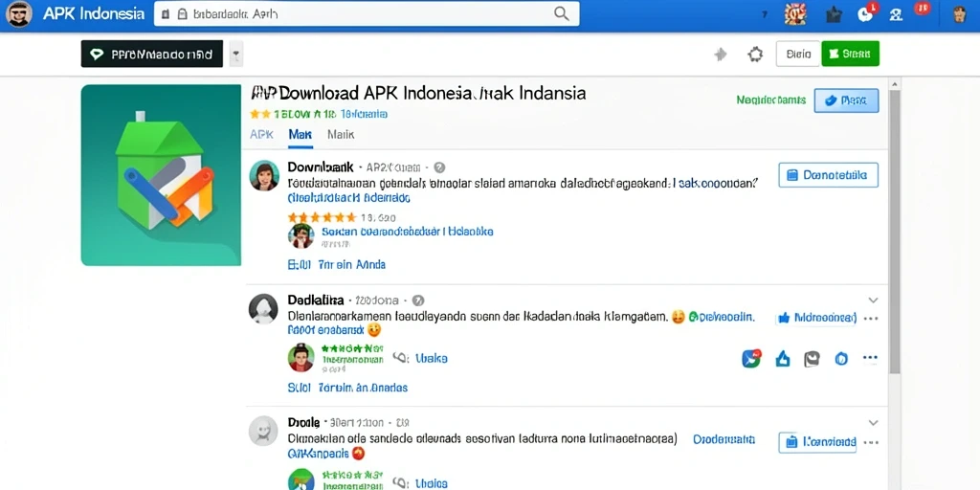Image resolution: width=980 pixels, height=490 pixels.
Task: Open Dadlaiira reviewer's gray profile picture
Action: tap(263, 308)
